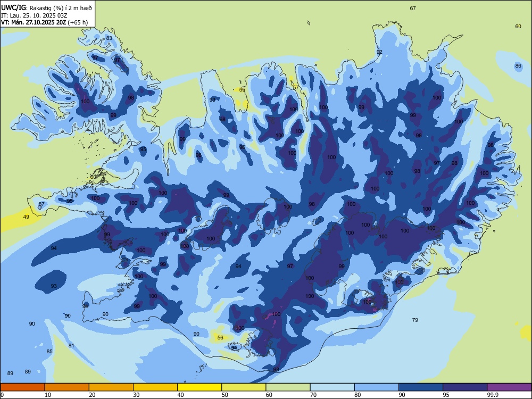532x399 pixels.
Task: Click the '56' value in the southern yellow patch
Action: 220,338
